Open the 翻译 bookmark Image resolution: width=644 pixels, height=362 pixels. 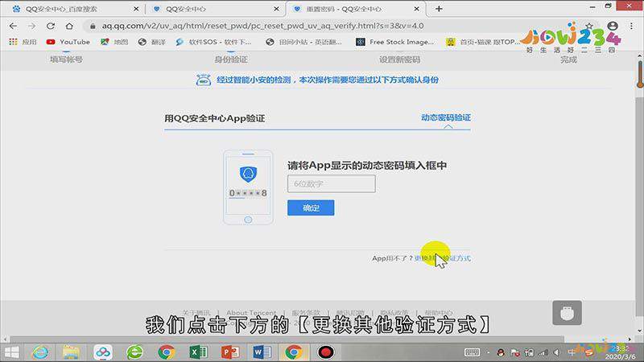pyautogui.click(x=152, y=42)
